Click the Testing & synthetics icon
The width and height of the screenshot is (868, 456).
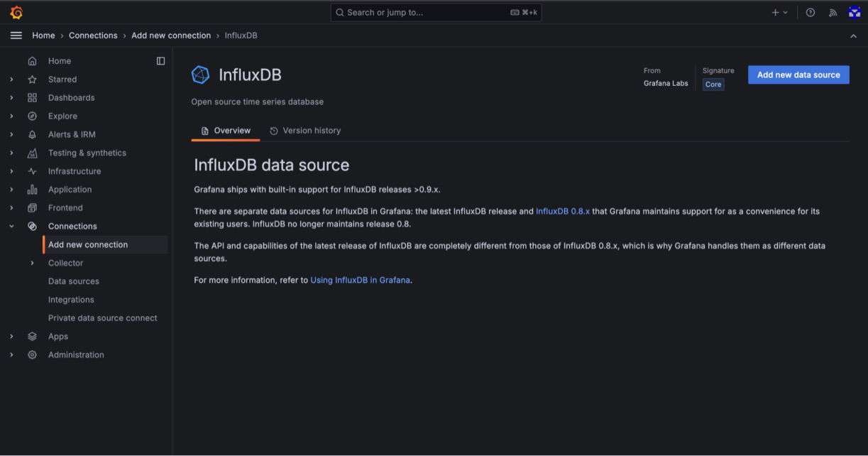coord(32,153)
